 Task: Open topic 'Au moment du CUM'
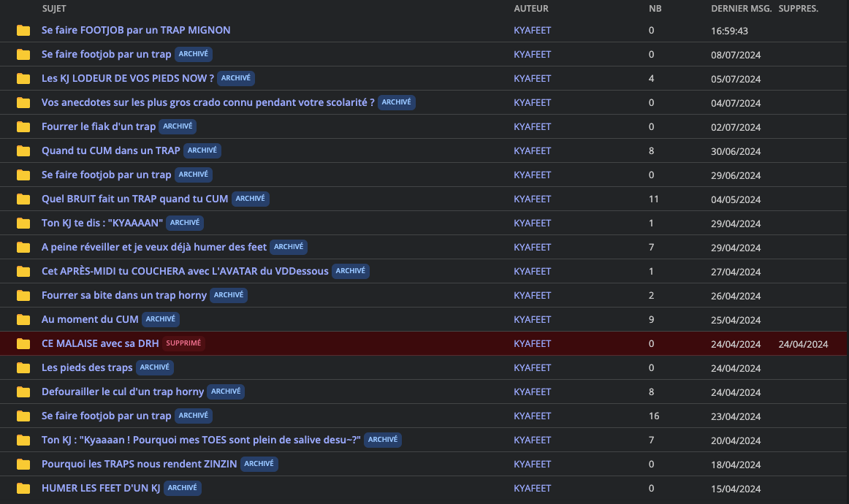pyautogui.click(x=90, y=319)
